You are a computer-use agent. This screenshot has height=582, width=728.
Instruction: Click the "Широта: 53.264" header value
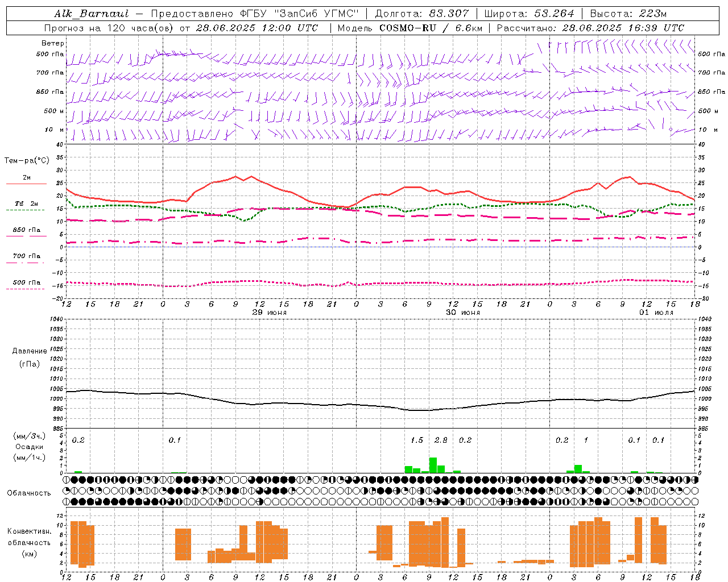point(530,14)
